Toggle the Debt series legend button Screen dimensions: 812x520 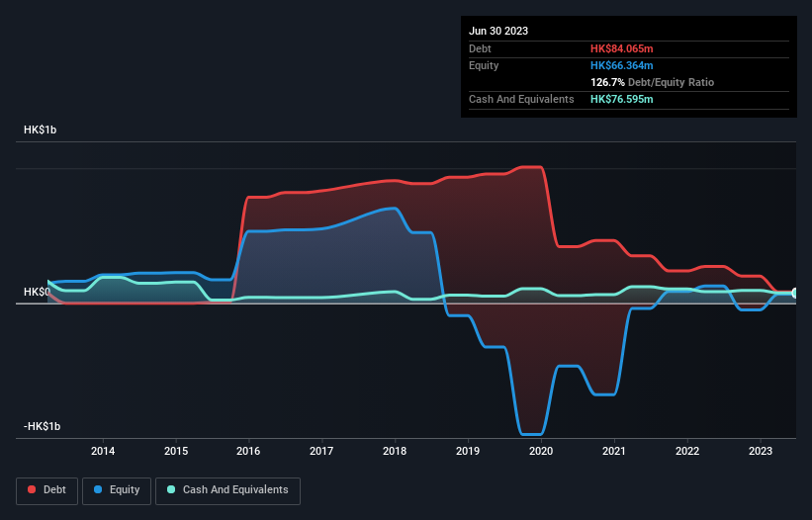(47, 490)
